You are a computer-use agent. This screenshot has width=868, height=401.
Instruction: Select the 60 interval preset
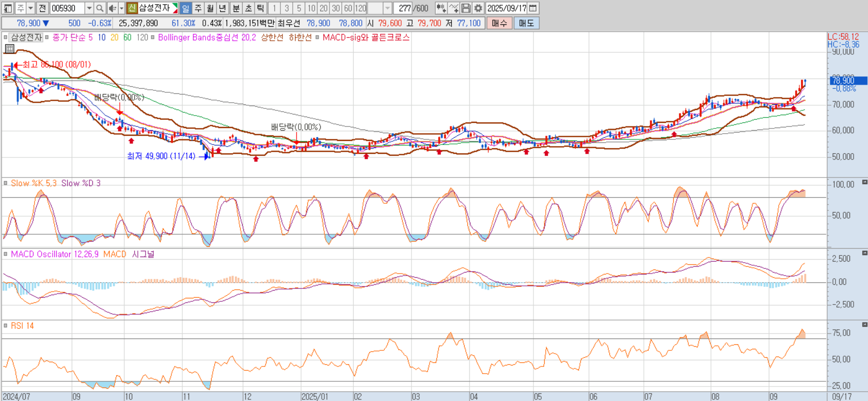(349, 8)
